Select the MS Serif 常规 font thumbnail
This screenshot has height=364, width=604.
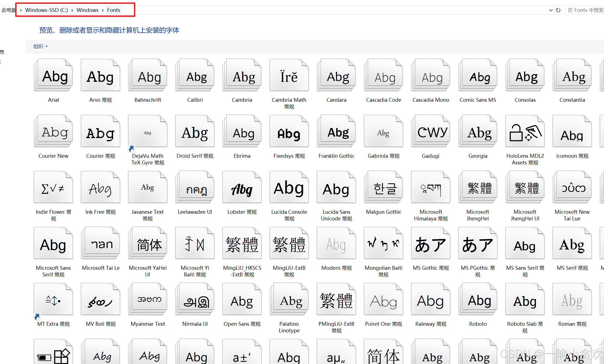pyautogui.click(x=572, y=243)
